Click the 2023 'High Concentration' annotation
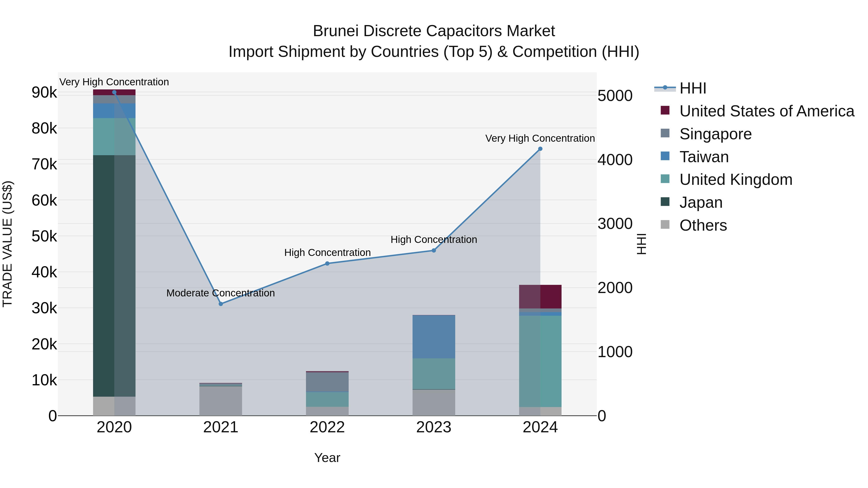Viewport: 868px width, 488px height. 434,240
